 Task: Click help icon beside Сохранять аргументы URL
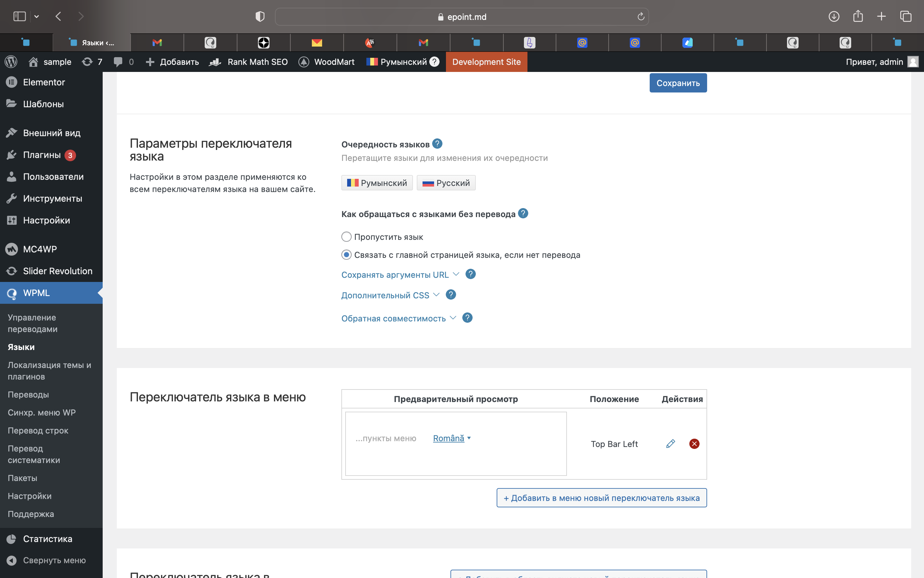470,274
